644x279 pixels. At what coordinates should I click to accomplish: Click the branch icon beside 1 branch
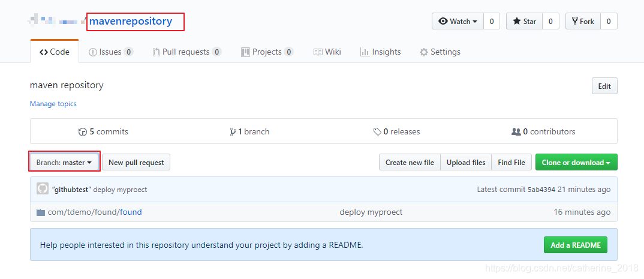point(233,132)
